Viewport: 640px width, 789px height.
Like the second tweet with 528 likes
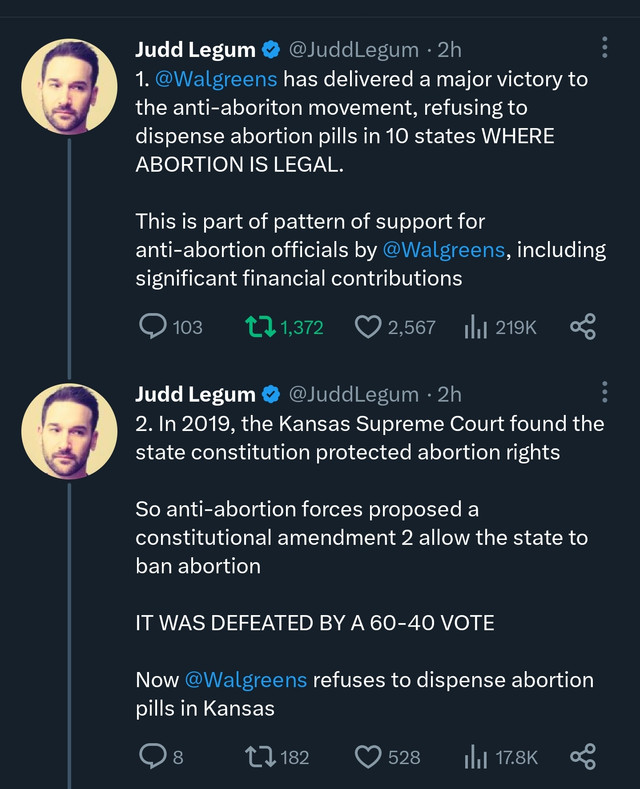(387, 757)
